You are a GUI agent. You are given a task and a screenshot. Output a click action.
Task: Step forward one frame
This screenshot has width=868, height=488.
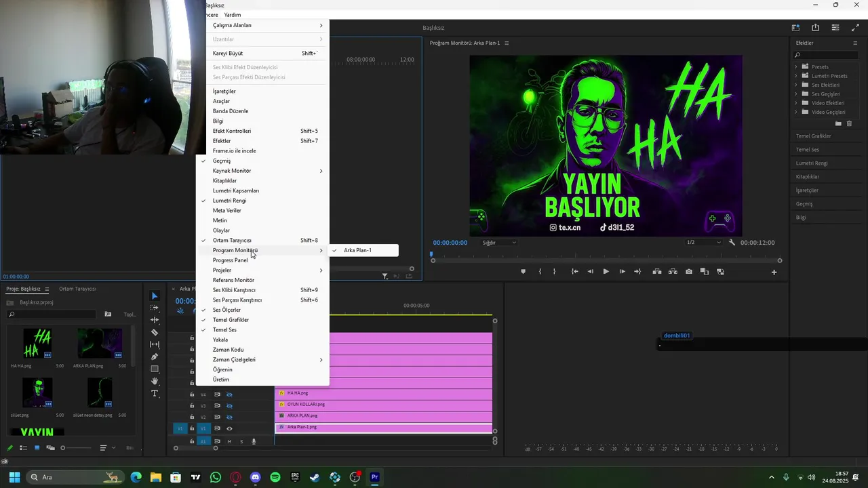pos(622,272)
